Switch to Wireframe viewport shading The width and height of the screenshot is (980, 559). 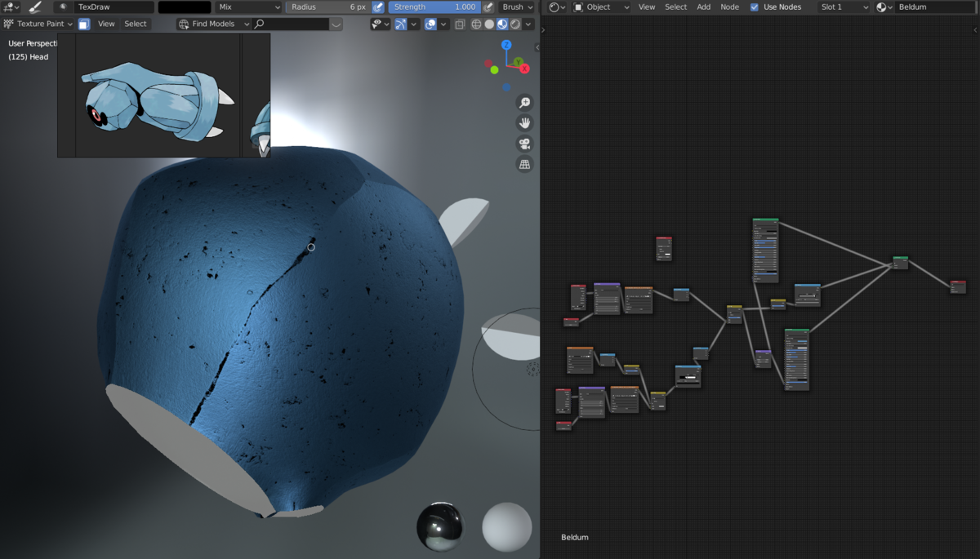(x=477, y=24)
